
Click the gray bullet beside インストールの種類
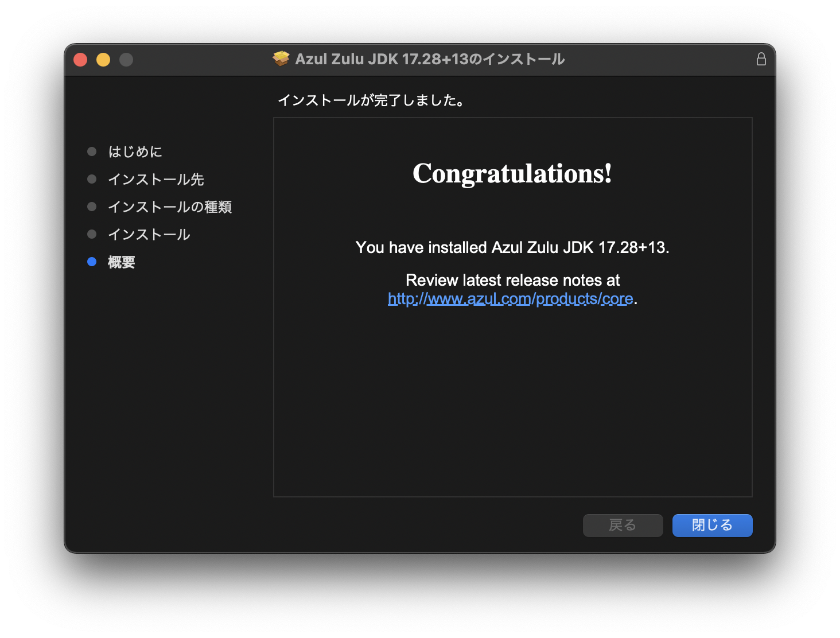tap(92, 207)
